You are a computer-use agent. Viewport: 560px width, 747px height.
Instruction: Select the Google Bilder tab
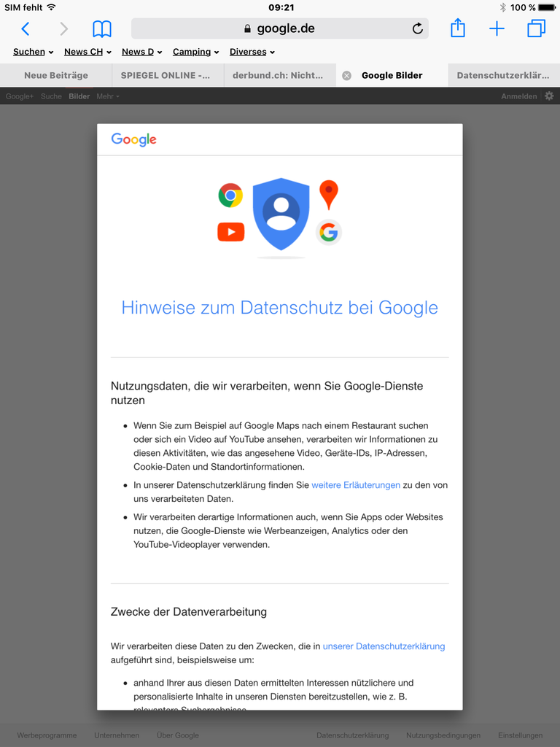click(x=392, y=75)
